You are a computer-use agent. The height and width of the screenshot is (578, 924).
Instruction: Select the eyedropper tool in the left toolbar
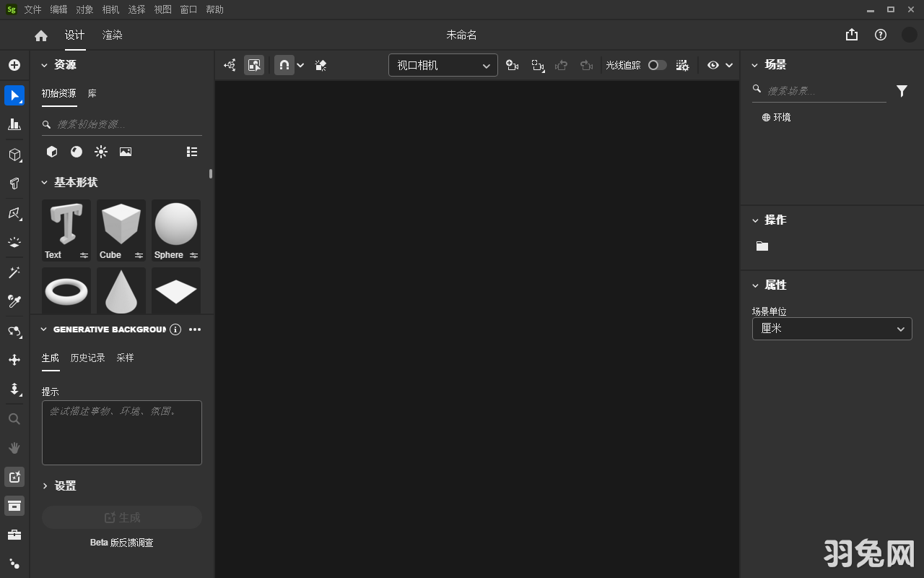(x=14, y=301)
